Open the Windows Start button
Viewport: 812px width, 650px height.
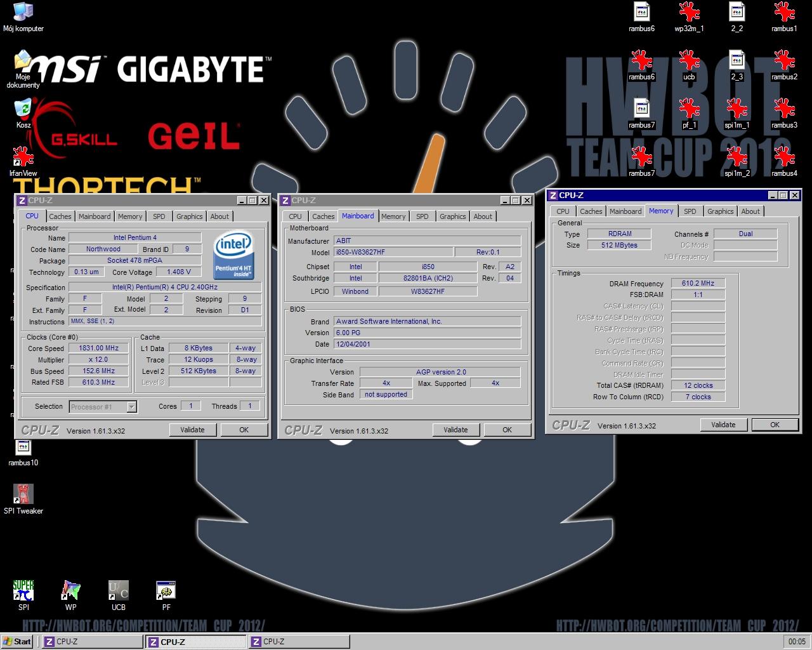tap(17, 641)
